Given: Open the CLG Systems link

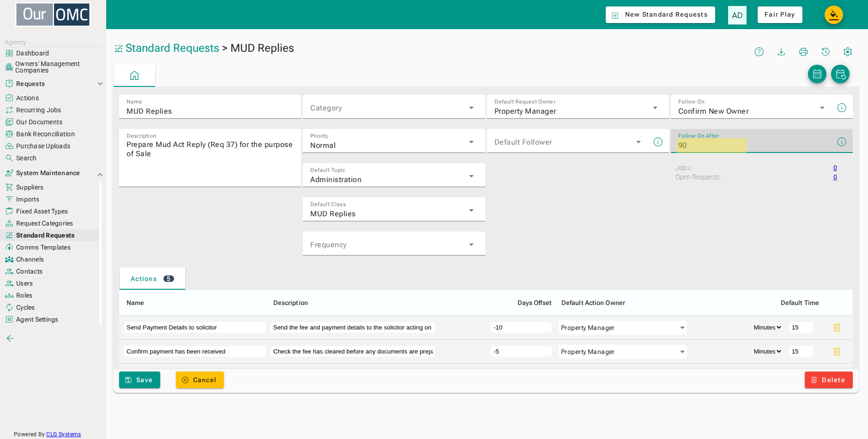Looking at the screenshot, I should (63, 434).
